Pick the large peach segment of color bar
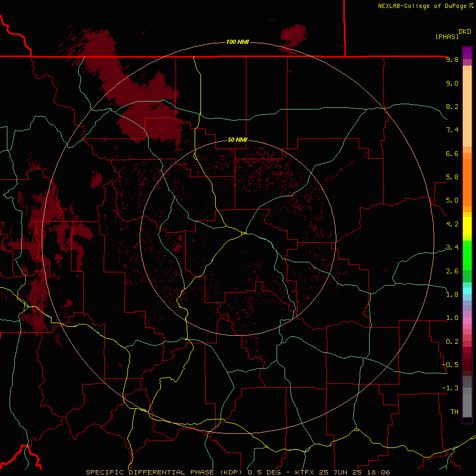This screenshot has width=476, height=476. click(x=467, y=108)
